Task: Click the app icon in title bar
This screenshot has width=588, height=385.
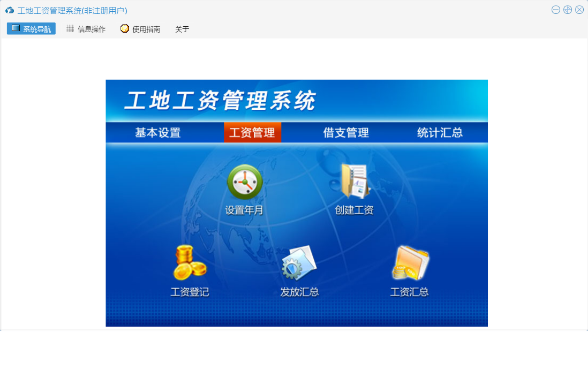Action: point(10,10)
